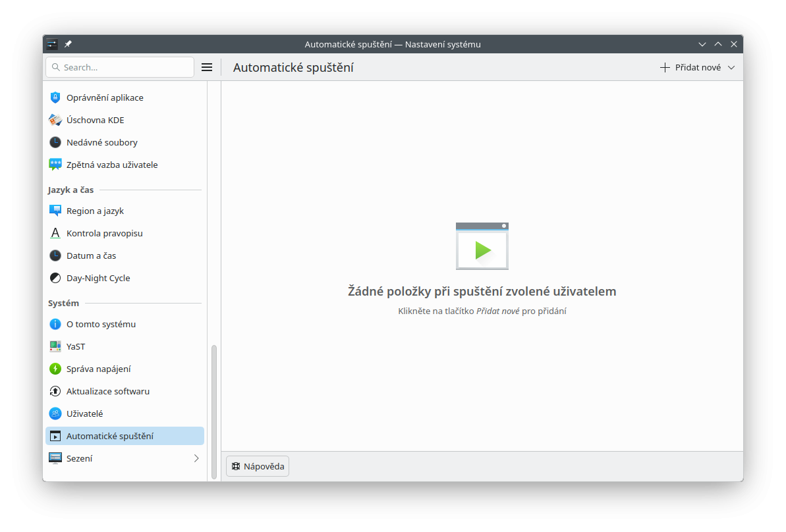Open Region a jazyk settings icon
This screenshot has width=786, height=532.
[55, 211]
